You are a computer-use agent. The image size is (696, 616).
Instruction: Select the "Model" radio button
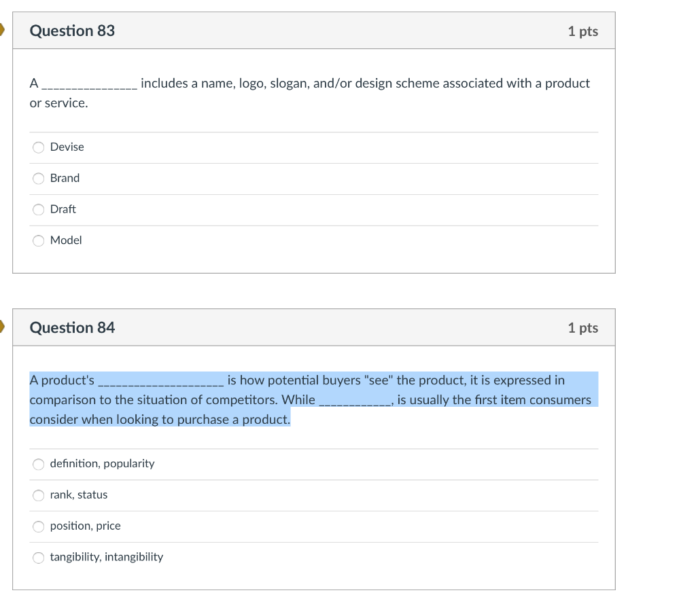tap(39, 240)
